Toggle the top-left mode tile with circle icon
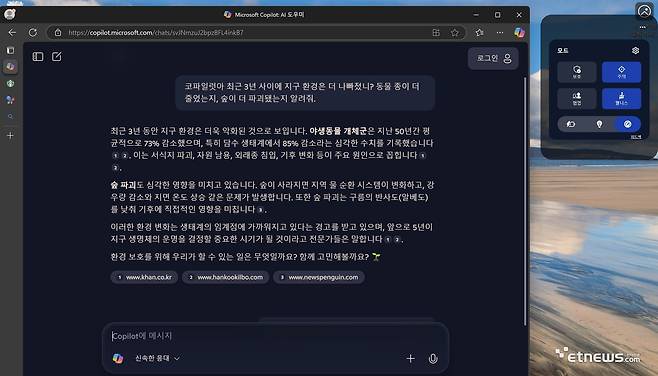658x376 pixels. (577, 72)
